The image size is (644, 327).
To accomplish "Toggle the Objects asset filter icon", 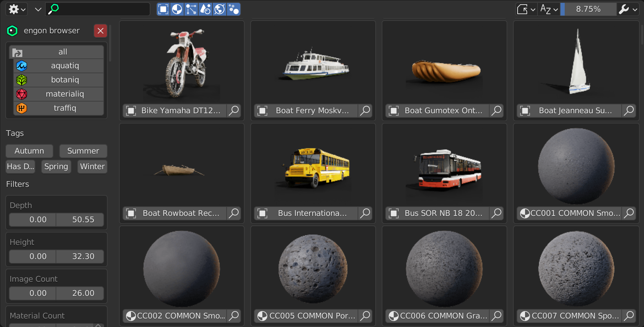I will point(163,9).
